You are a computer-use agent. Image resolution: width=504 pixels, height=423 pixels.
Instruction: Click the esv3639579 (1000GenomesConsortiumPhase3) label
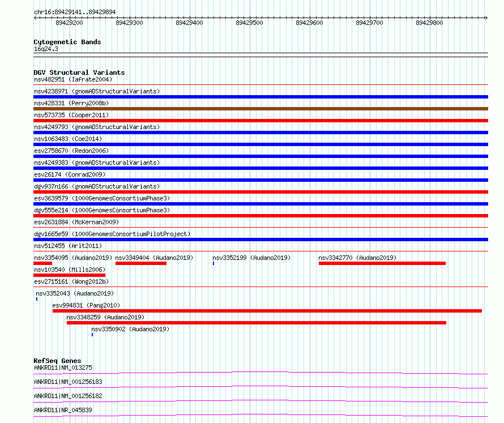(102, 198)
